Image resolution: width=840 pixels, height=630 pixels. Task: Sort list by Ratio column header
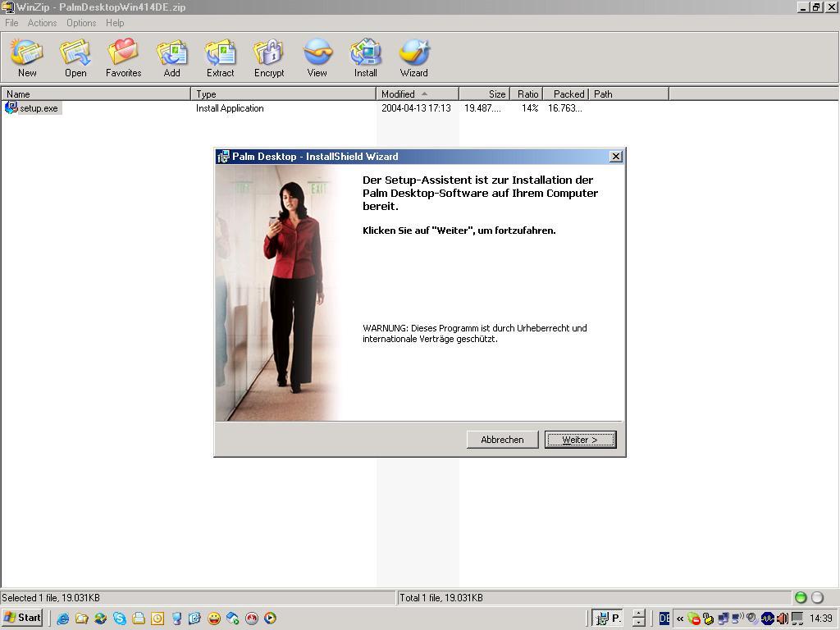(527, 94)
